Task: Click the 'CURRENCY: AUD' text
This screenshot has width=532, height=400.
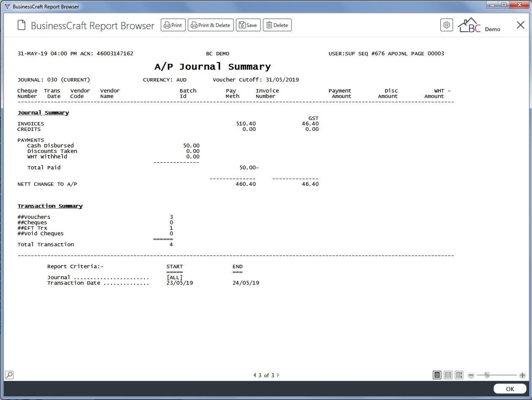Action: click(x=165, y=80)
